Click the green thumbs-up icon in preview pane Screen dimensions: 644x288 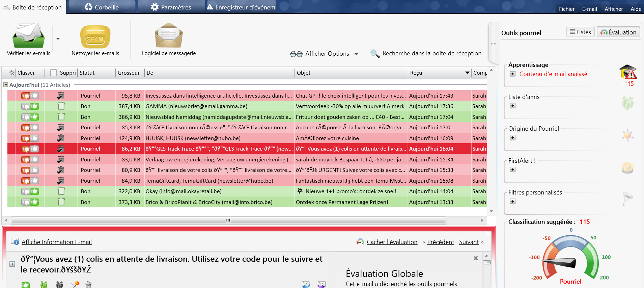[26, 285]
